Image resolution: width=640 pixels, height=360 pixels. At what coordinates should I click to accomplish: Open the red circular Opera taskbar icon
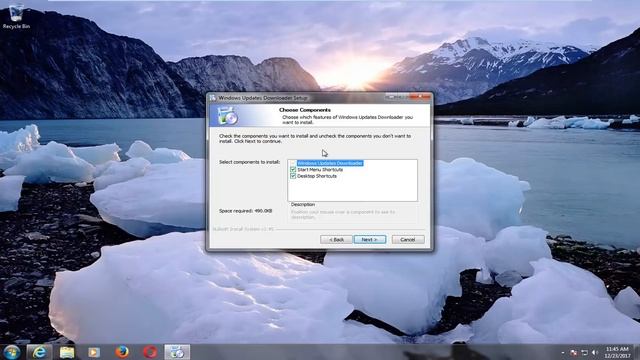point(150,352)
